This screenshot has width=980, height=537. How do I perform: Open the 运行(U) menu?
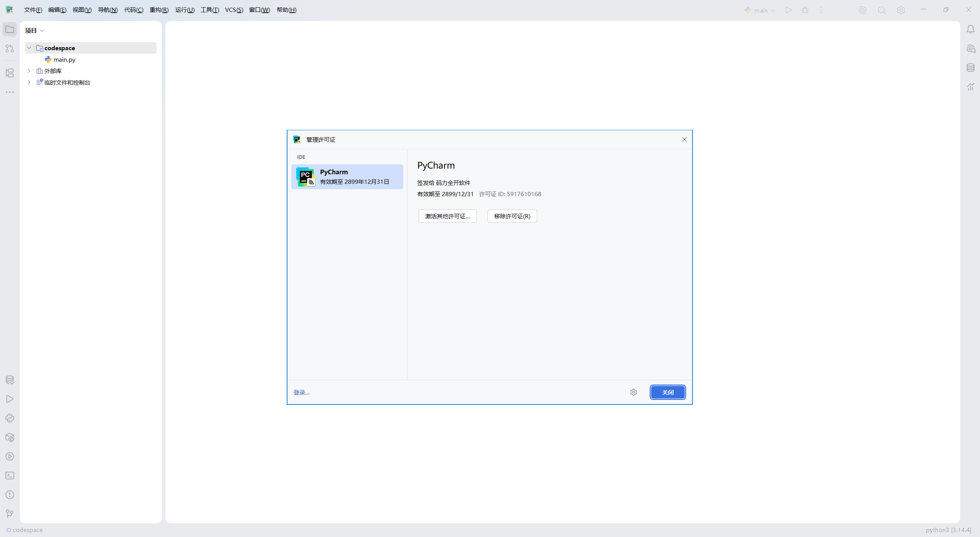pos(185,10)
